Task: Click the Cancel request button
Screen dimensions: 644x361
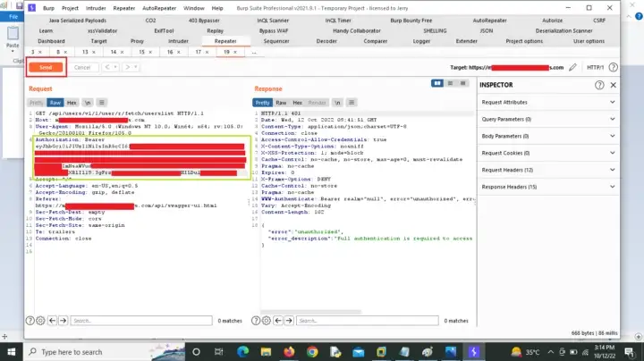Action: pyautogui.click(x=81, y=67)
